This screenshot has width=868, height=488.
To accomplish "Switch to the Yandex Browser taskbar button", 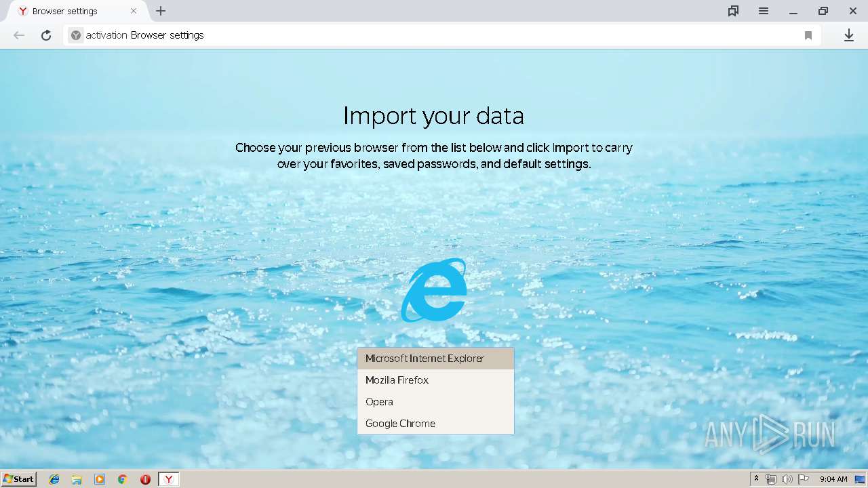I will pyautogui.click(x=169, y=479).
